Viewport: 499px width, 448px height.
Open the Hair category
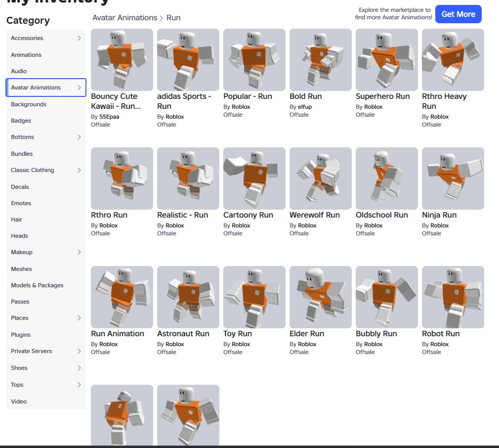pos(46,220)
